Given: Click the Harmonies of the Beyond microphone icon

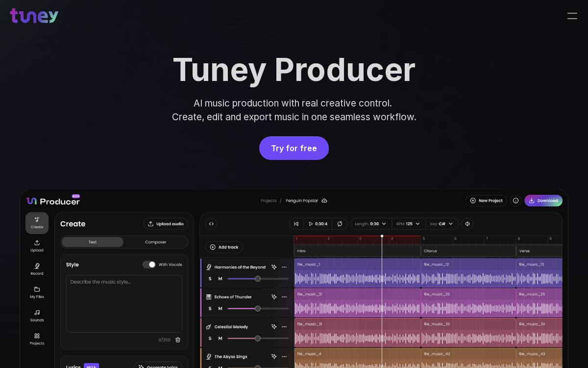Looking at the screenshot, I should pyautogui.click(x=209, y=267).
